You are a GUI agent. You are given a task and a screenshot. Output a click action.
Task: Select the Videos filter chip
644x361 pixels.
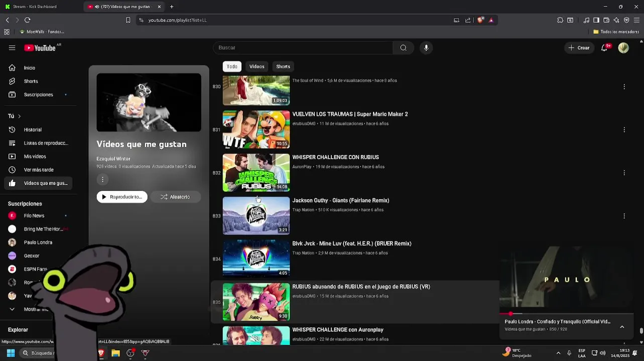[x=256, y=67]
